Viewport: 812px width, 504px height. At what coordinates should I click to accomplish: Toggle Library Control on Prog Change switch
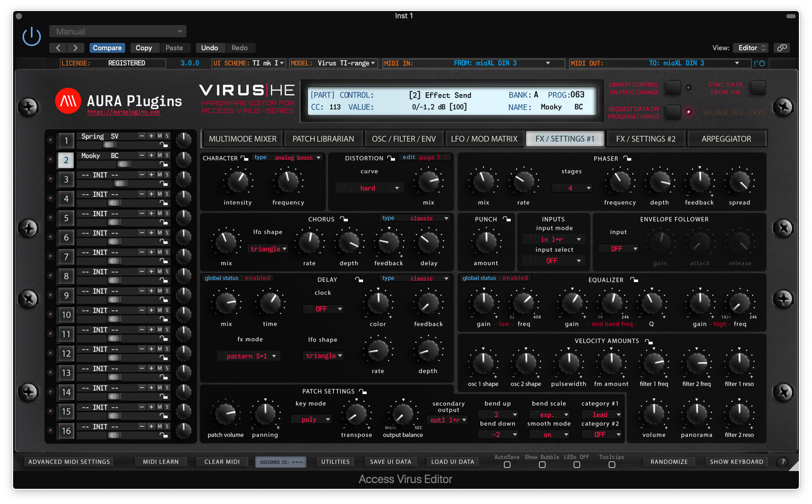coord(673,88)
